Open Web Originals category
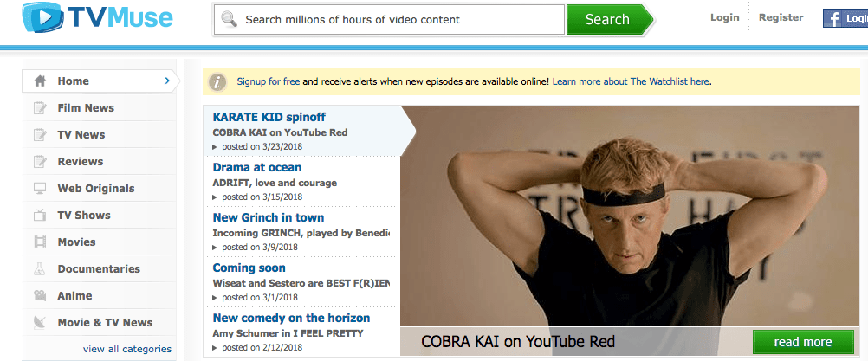The height and width of the screenshot is (361, 868). (100, 189)
